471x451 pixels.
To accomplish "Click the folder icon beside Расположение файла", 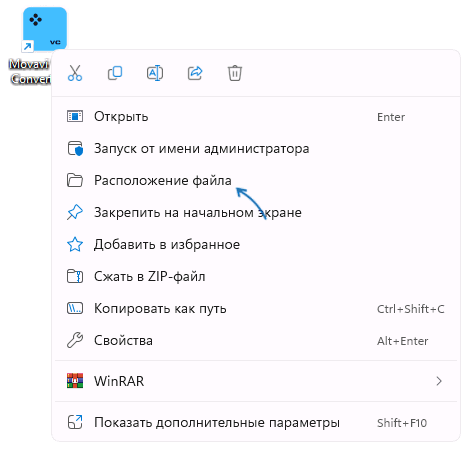I will pos(75,180).
